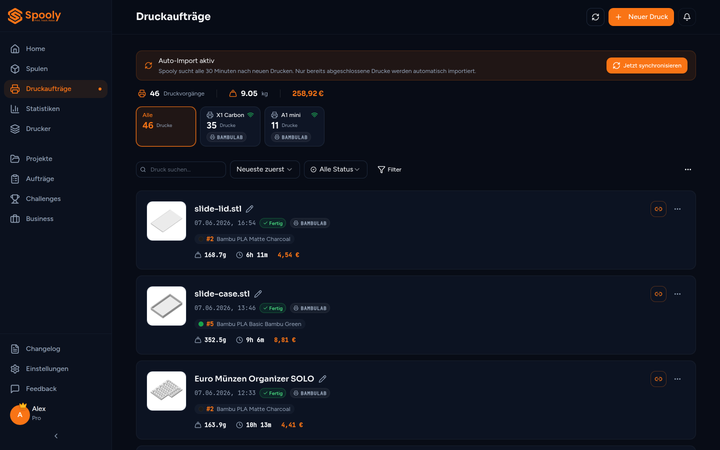The image size is (720, 450).
Task: Click the 258,92 € total cost
Action: 308,94
